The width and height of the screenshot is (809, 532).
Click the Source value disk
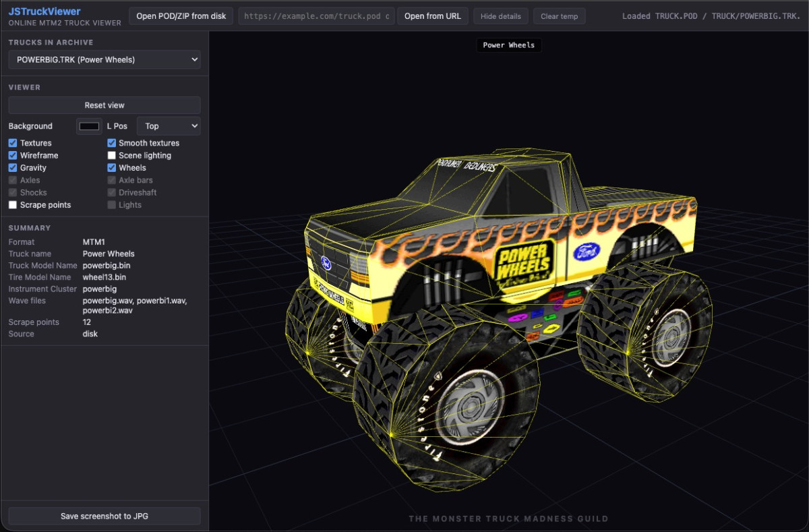pyautogui.click(x=90, y=334)
